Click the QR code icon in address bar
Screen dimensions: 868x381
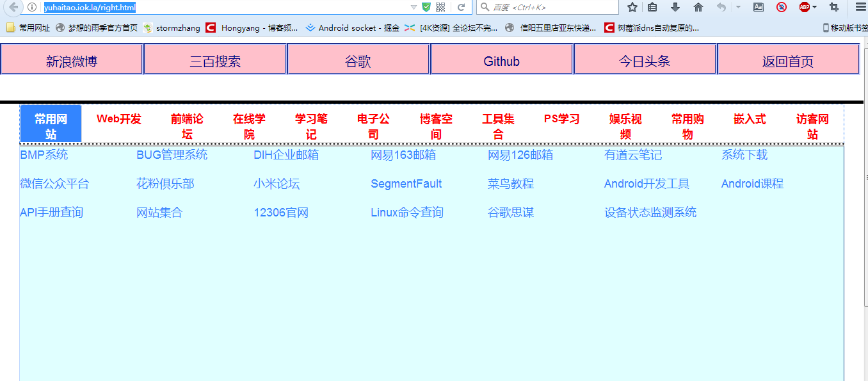click(440, 7)
